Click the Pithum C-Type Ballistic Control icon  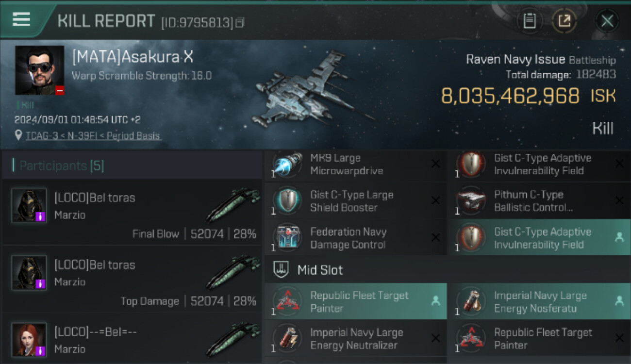pyautogui.click(x=471, y=201)
